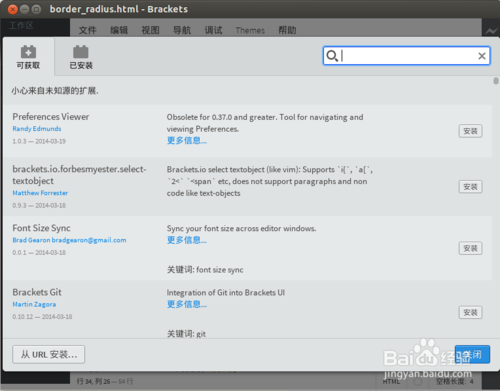Click inside the extension search field
This screenshot has height=391, width=500.
pyautogui.click(x=407, y=56)
